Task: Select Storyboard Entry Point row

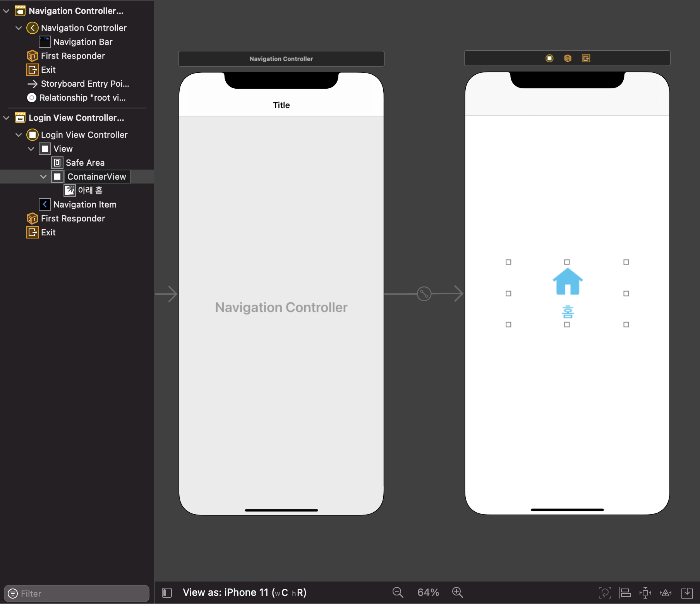Action: click(77, 84)
